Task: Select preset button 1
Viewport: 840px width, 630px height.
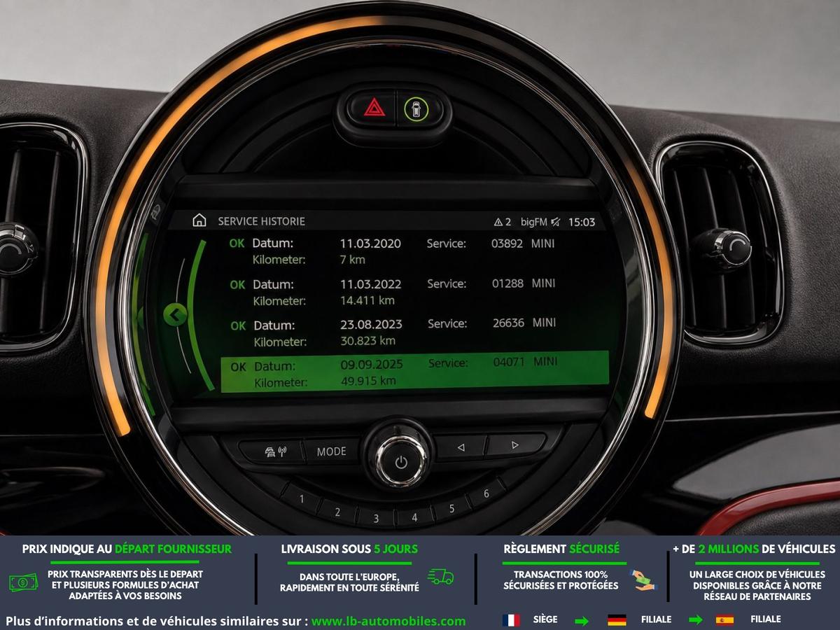Action: point(302,499)
